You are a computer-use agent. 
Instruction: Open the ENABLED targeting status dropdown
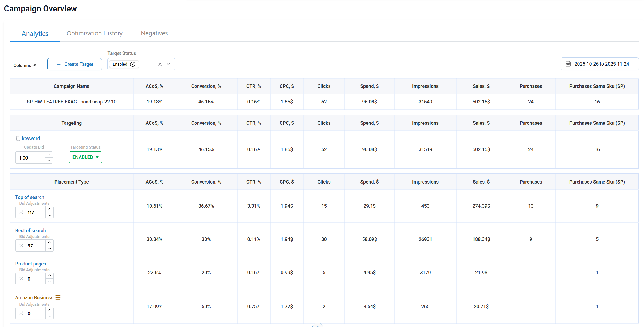coord(85,157)
